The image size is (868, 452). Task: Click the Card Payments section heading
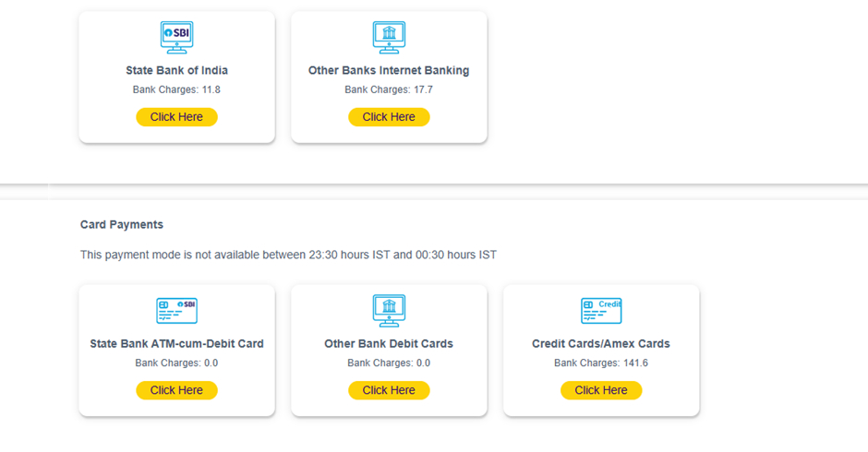click(122, 225)
